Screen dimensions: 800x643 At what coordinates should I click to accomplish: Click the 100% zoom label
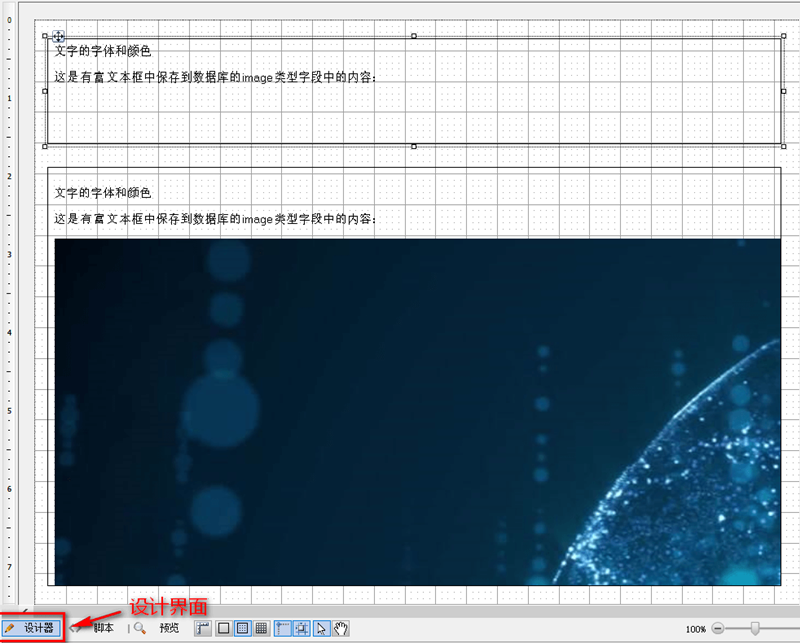(x=696, y=628)
